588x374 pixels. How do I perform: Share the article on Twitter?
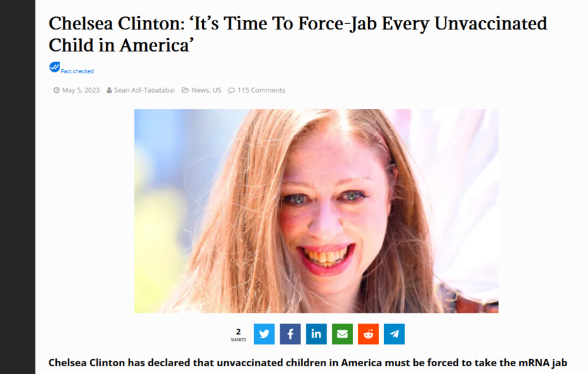point(264,334)
